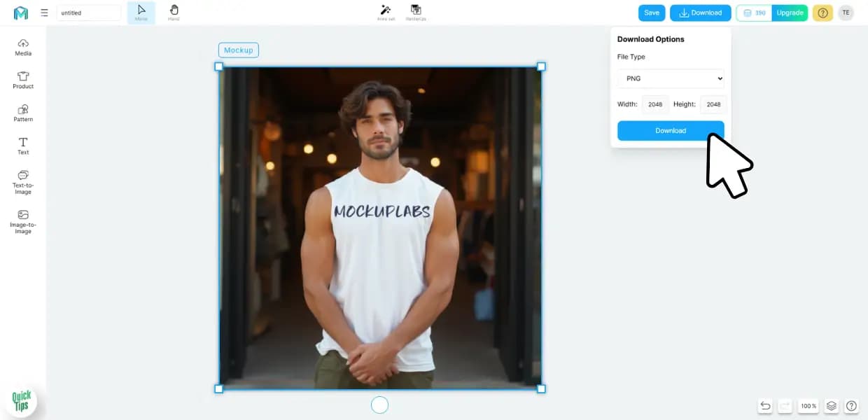Expand the PNG file type dropdown
The height and width of the screenshot is (420, 868).
point(671,78)
